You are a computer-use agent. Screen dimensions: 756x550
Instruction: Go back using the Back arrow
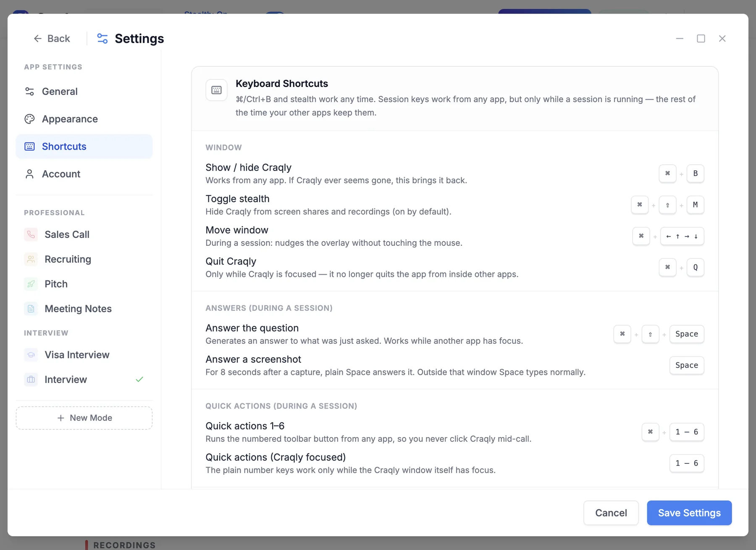pos(51,39)
